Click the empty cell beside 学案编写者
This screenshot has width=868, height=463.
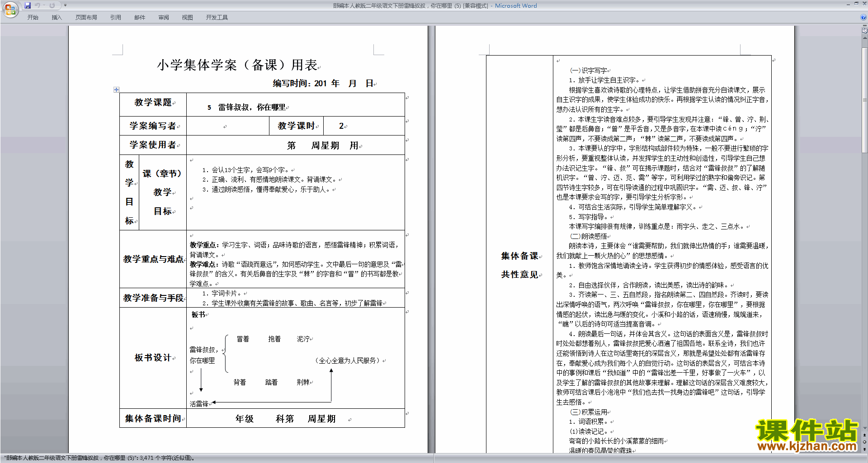pos(228,126)
